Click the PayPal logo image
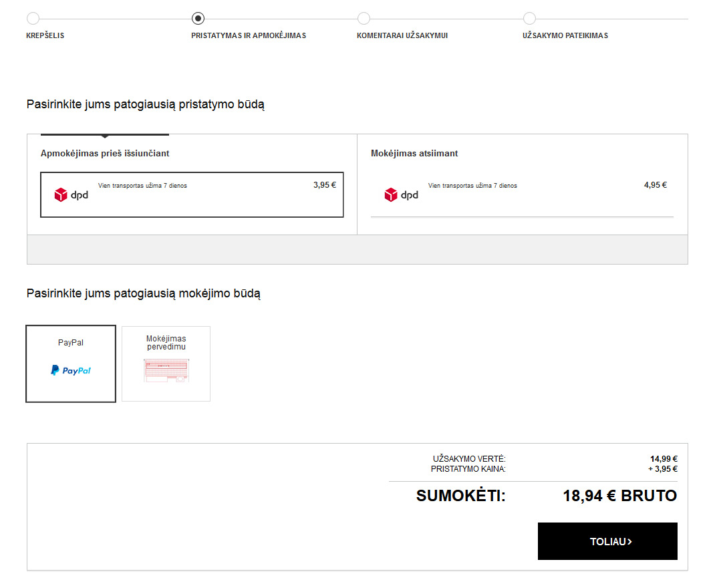 tap(71, 370)
